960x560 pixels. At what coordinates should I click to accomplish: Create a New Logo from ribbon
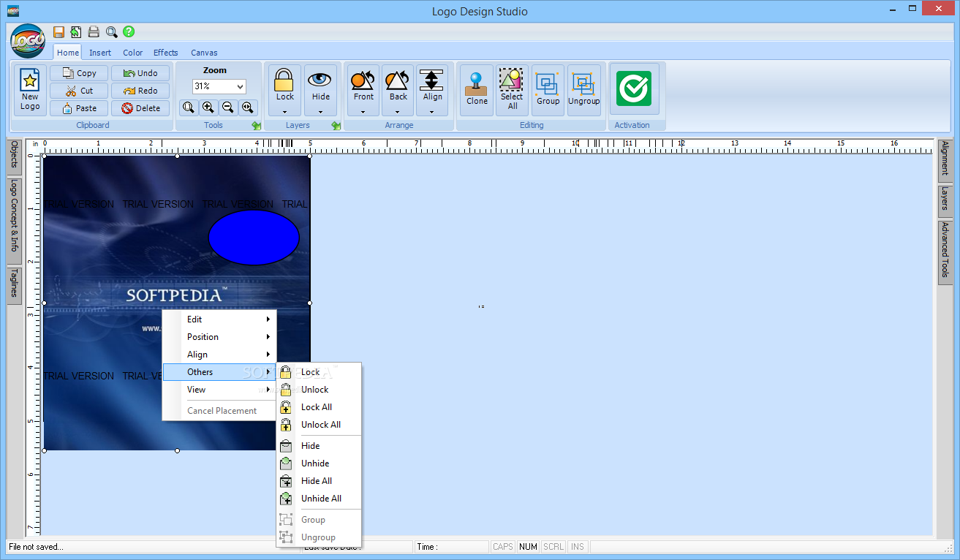30,91
